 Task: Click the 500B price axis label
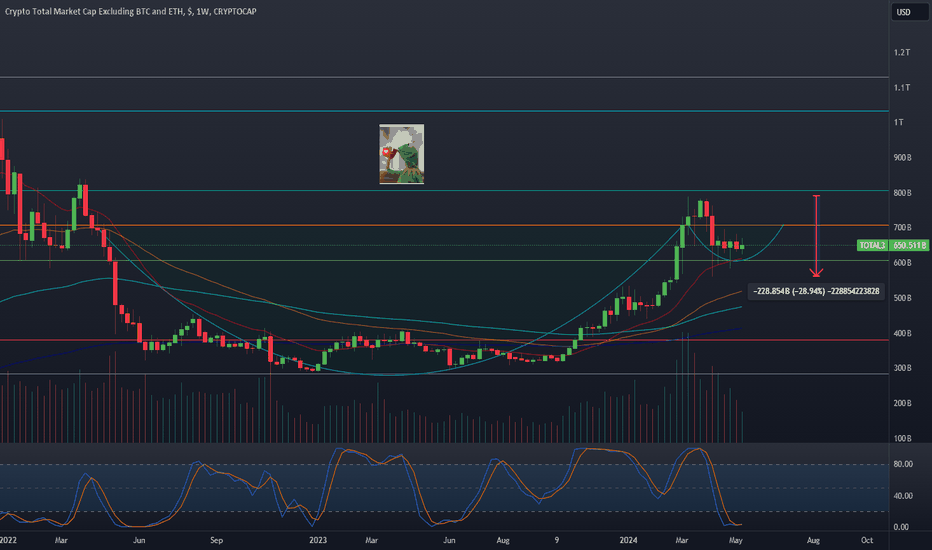(x=902, y=298)
